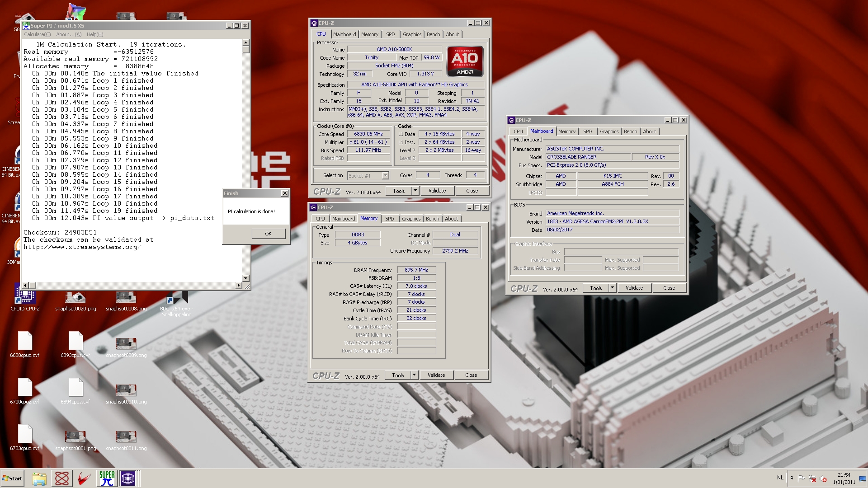Click the red swoosh taskbar icon
Viewport: 868px width, 488px height.
pyautogui.click(x=84, y=479)
